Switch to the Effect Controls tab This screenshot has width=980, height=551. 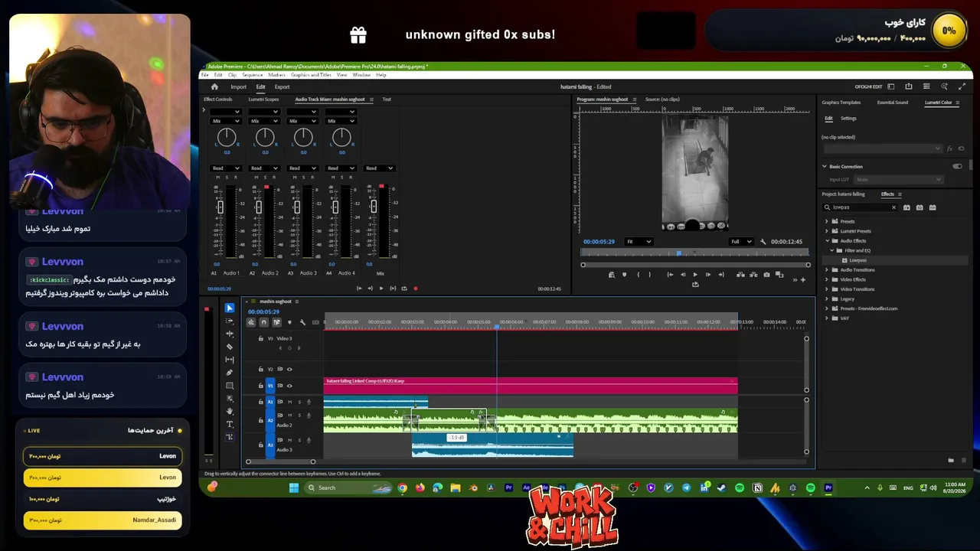[217, 99]
